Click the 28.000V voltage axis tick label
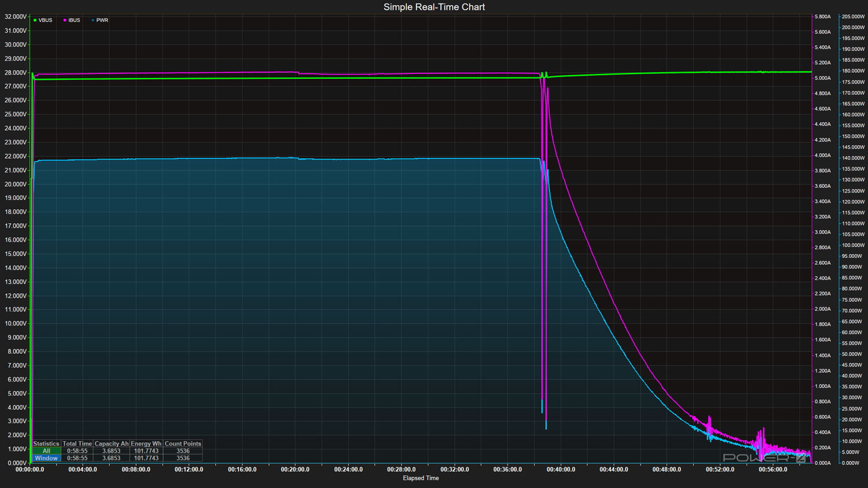Screen dimensions: 868x488 (16, 73)
